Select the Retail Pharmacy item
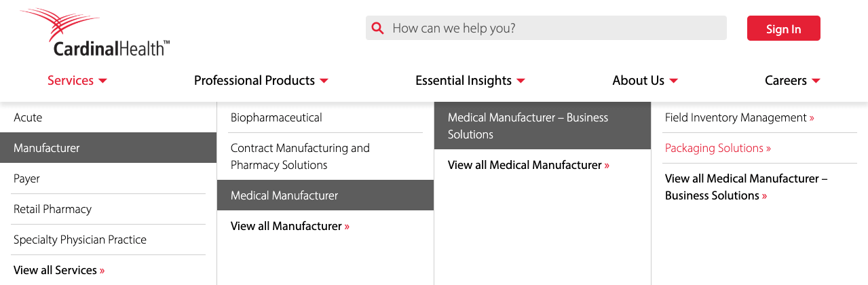Viewport: 868px width, 285px height. pos(108,209)
